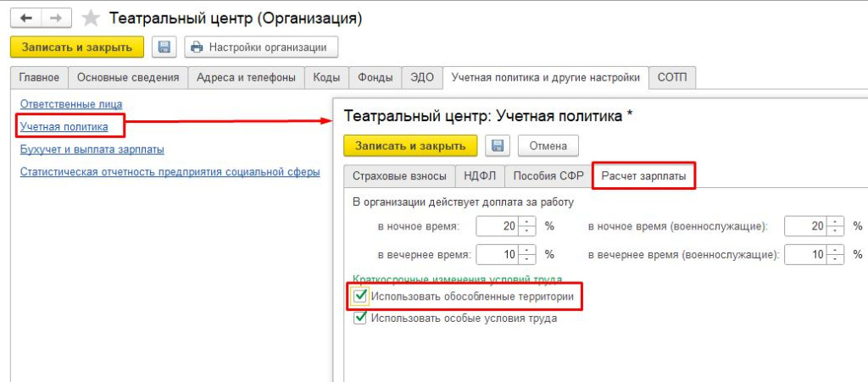Adjust в ночное время (военнослужащие) stepper

pos(837,226)
